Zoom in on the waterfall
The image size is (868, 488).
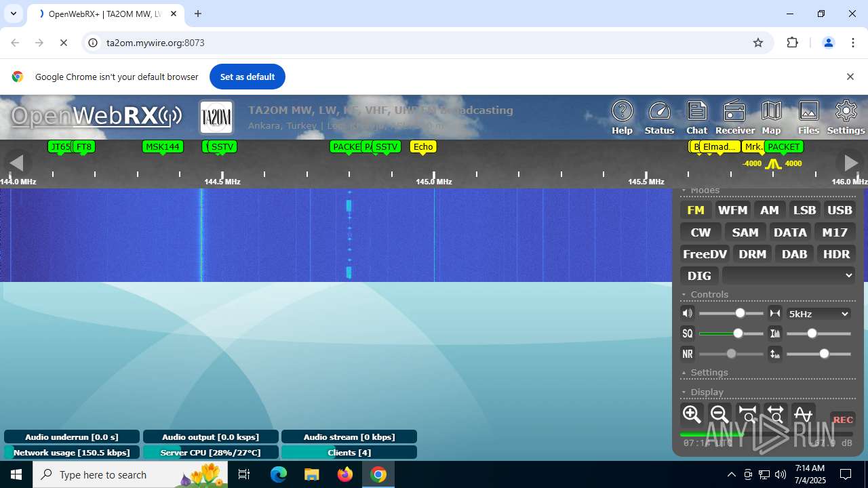(x=692, y=414)
